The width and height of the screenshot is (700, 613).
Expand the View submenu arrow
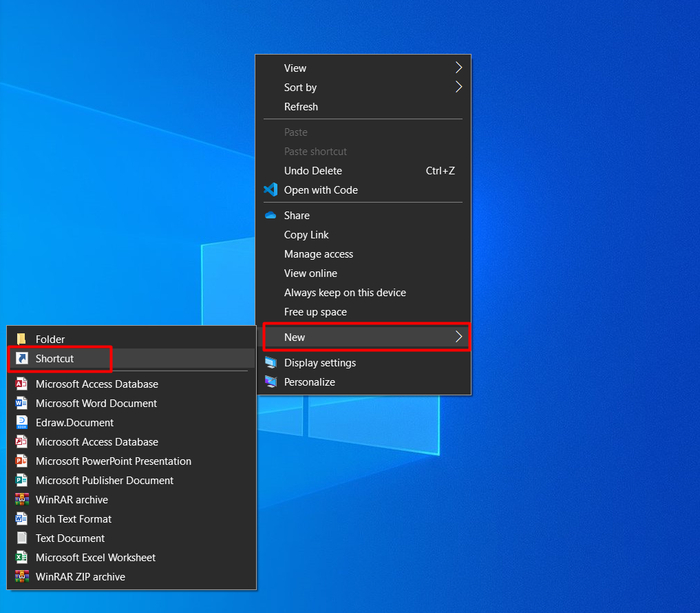tap(458, 68)
